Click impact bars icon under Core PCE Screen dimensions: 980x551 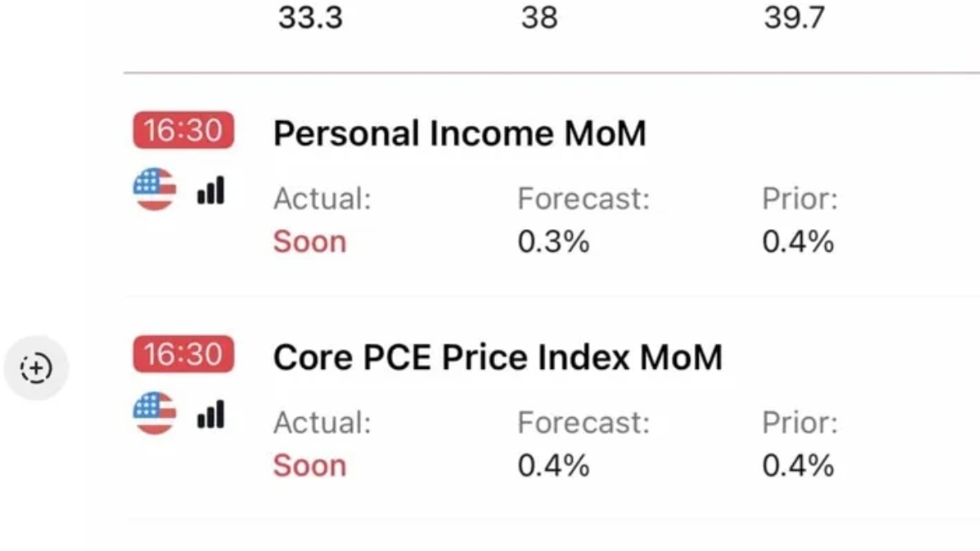[211, 415]
